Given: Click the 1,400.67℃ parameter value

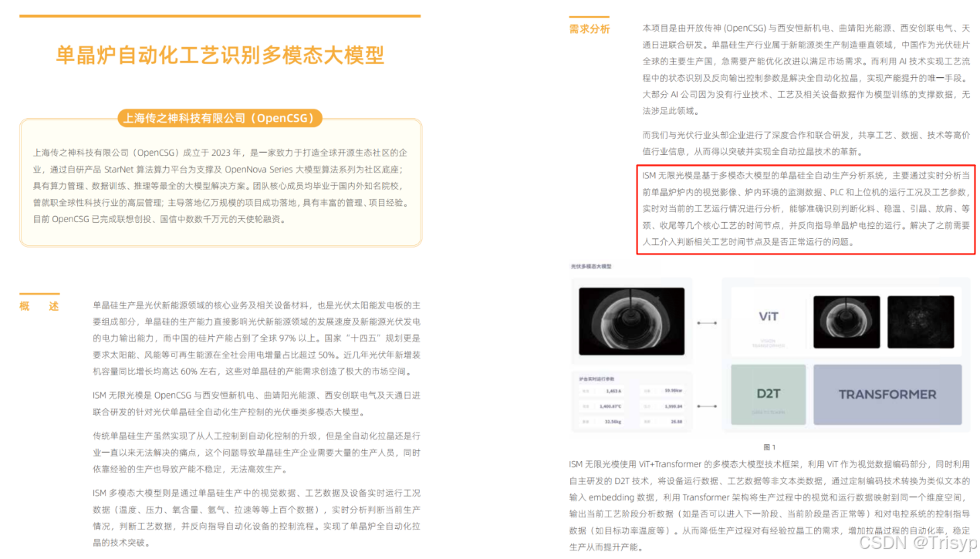Looking at the screenshot, I should tap(610, 406).
